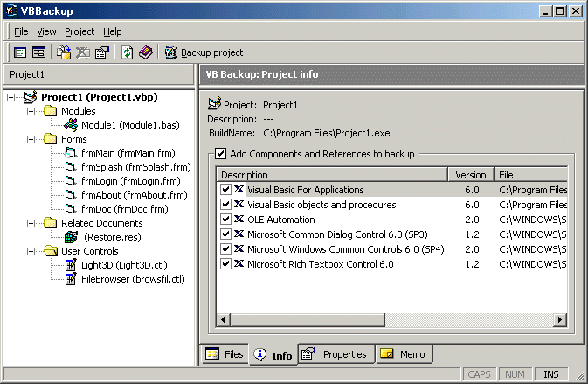This screenshot has width=588, height=384.
Task: Click the Module1.bas module icon
Action: click(x=71, y=125)
